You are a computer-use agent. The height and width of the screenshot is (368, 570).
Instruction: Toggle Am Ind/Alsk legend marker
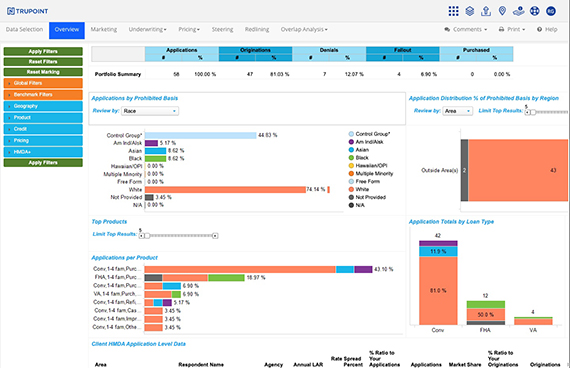tap(351, 142)
